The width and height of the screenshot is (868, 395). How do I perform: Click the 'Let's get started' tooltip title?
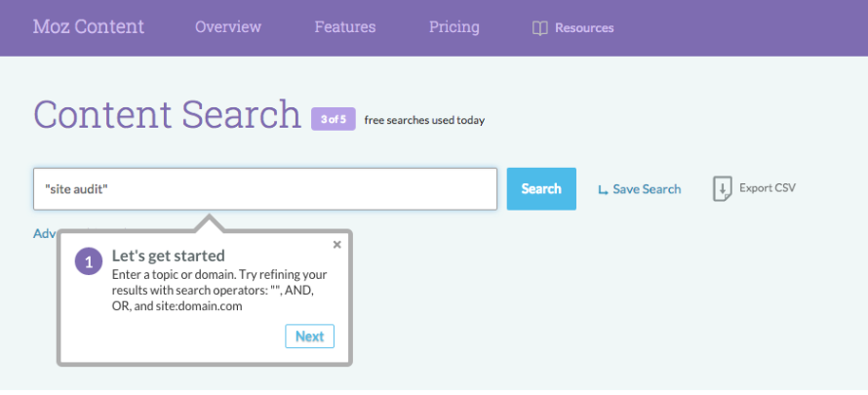[x=168, y=256]
